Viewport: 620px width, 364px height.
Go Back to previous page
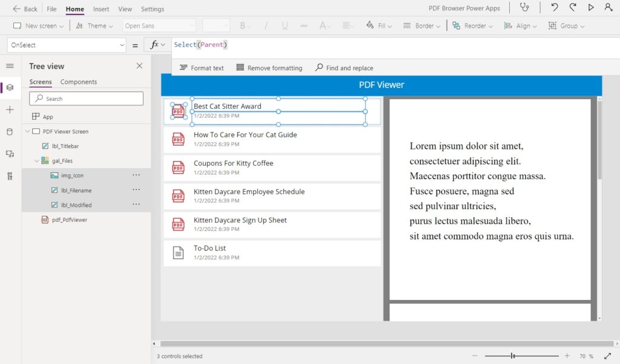tap(25, 8)
